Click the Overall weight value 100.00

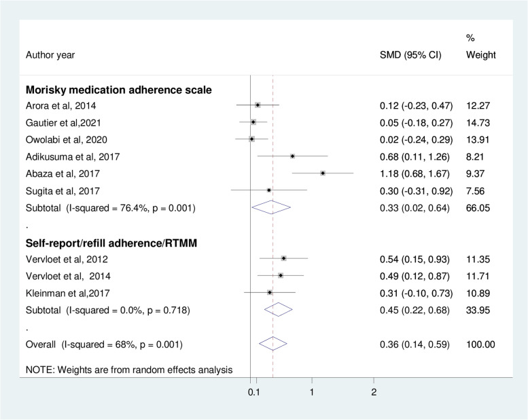(x=480, y=345)
